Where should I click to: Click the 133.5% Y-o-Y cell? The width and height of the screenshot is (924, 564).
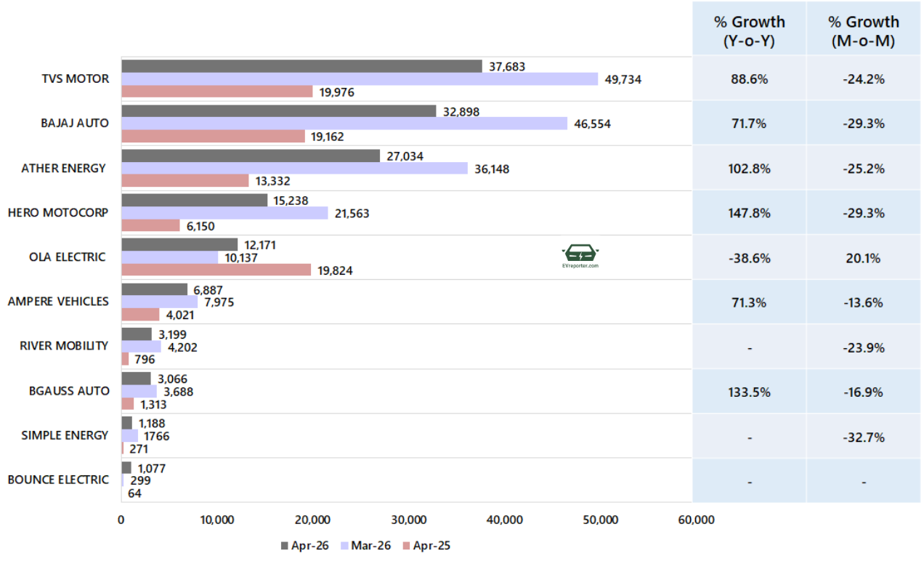coord(749,392)
